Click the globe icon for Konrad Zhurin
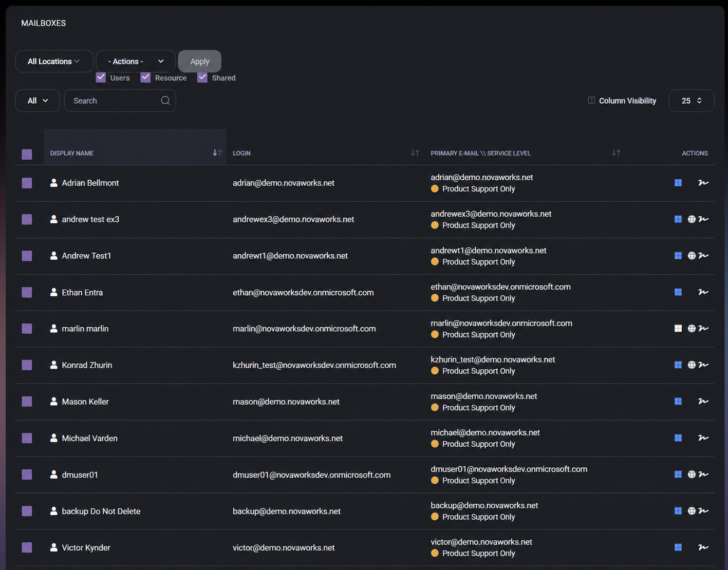This screenshot has height=570, width=728. coord(692,365)
